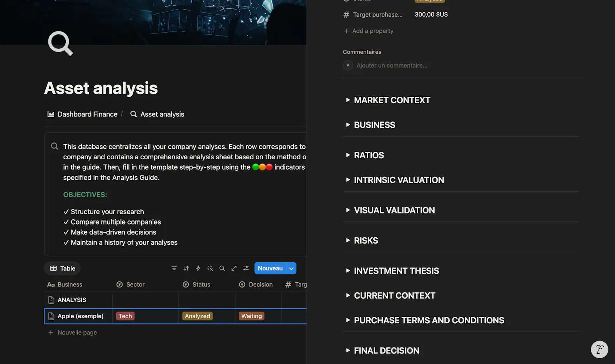
Task: Open the ANALYSIS row
Action: 72,300
